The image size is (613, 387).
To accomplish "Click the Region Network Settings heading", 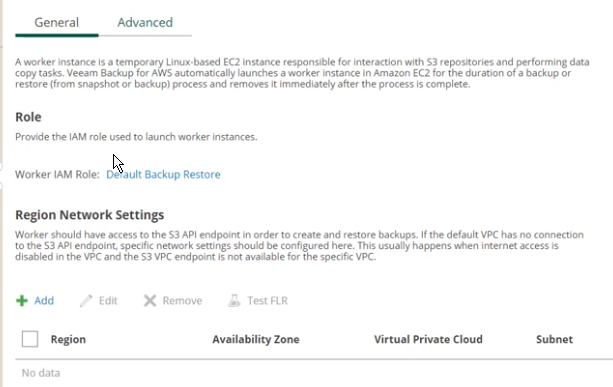I will [90, 215].
